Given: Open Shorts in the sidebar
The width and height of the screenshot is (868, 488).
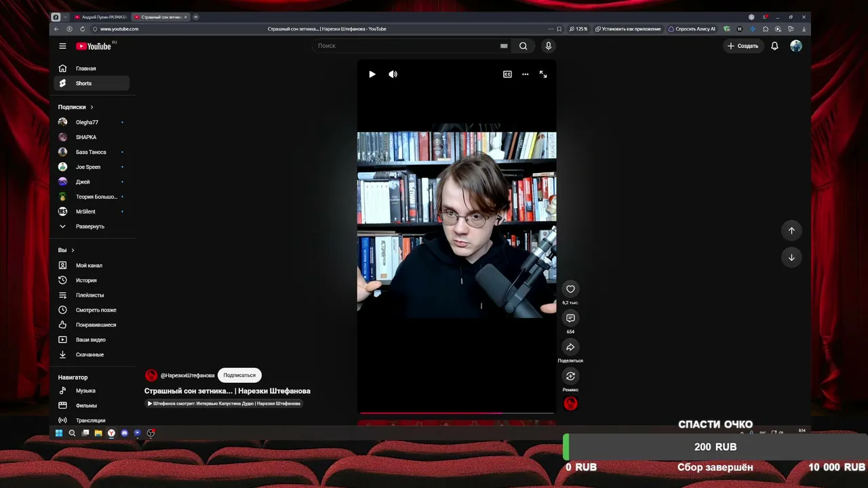Looking at the screenshot, I should [92, 83].
